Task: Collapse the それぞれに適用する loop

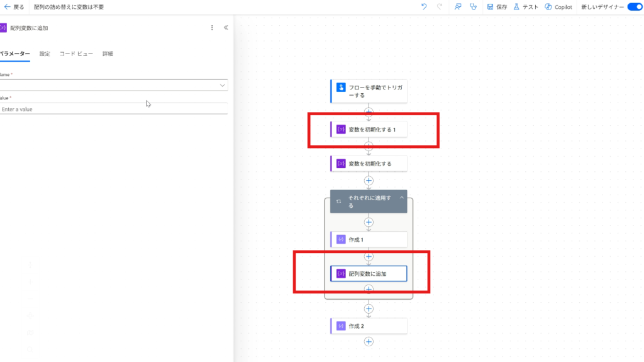Action: (402, 198)
